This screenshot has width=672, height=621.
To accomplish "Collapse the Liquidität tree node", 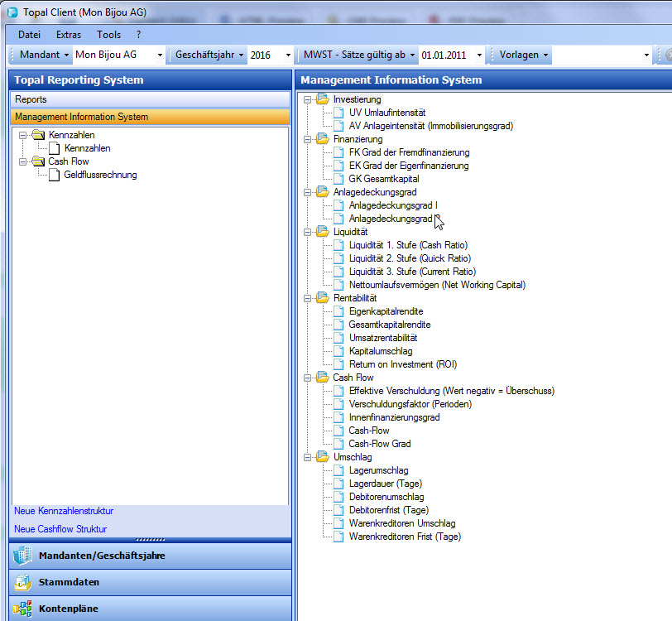I will pyautogui.click(x=308, y=232).
